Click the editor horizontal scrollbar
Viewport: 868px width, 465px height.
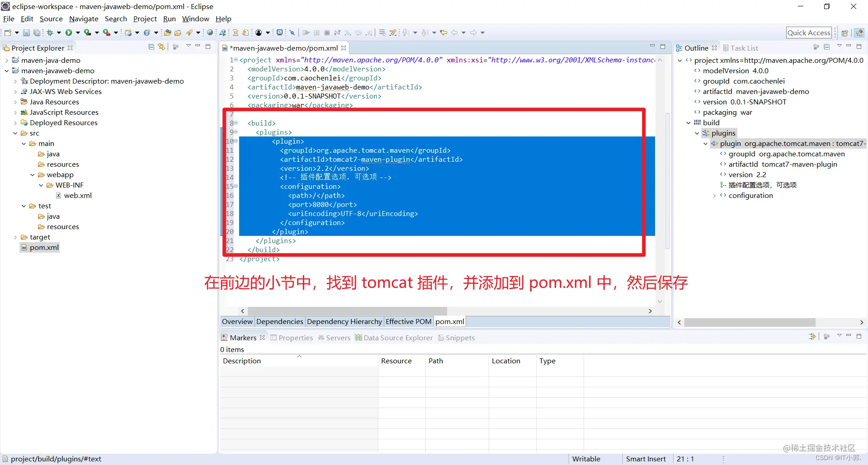347,311
